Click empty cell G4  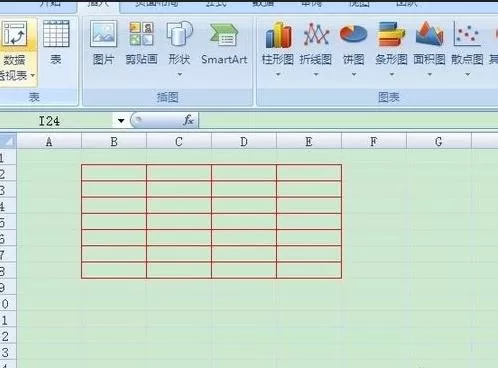pyautogui.click(x=439, y=205)
